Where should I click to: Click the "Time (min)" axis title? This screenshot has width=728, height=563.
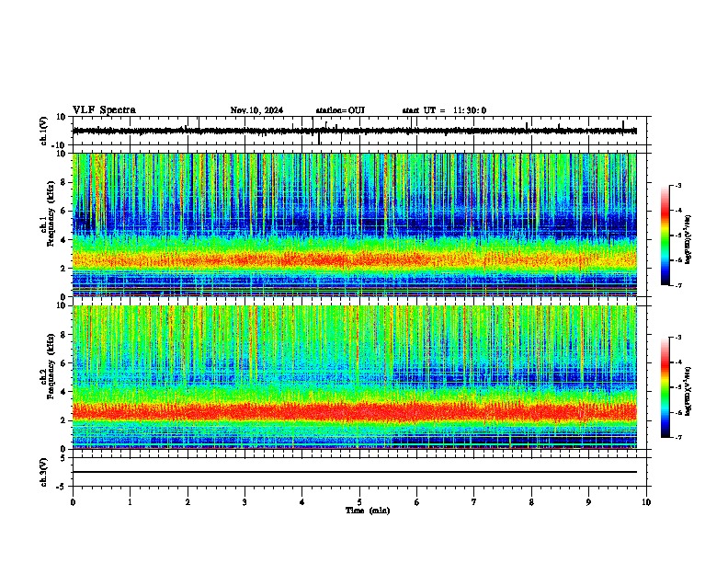368,511
